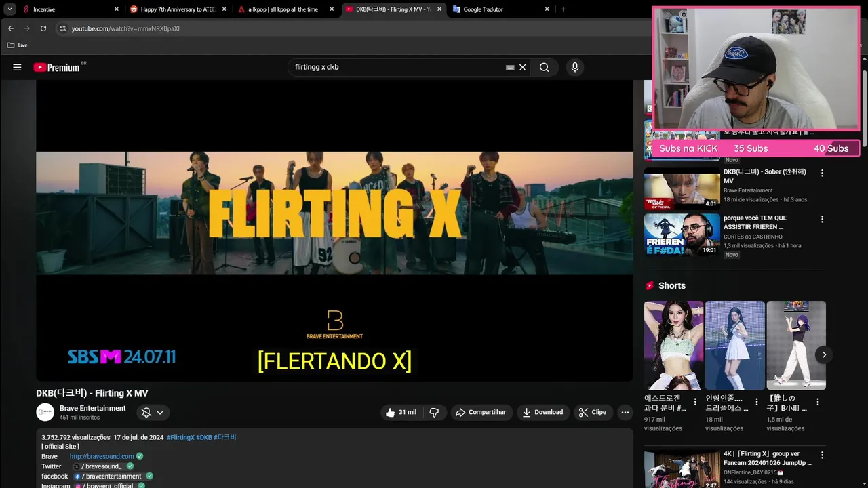
Task: Open more actions ellipsis below video
Action: coord(625,412)
